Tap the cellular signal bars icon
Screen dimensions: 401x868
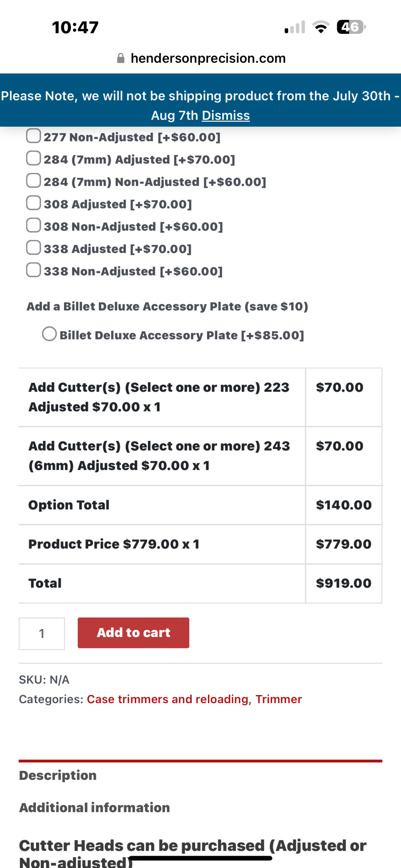295,27
